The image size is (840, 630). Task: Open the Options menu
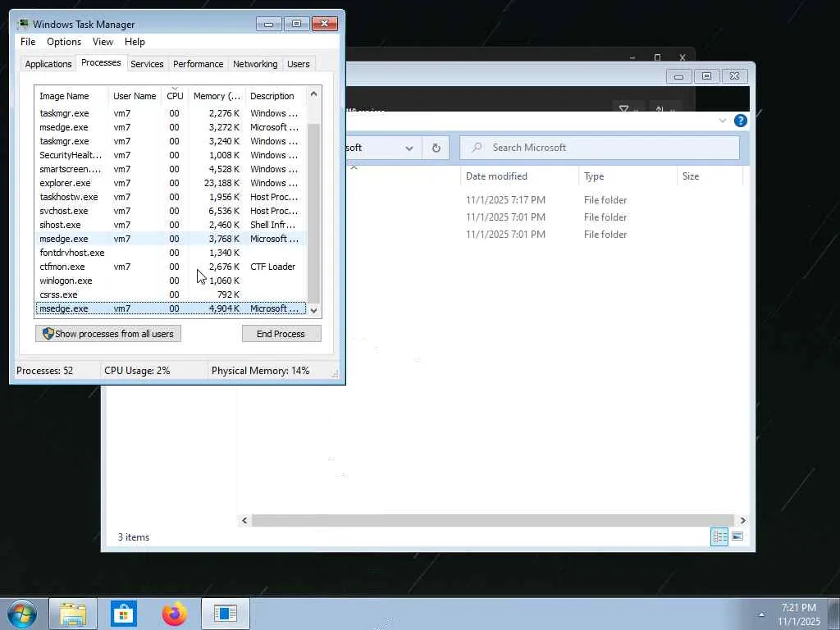[x=64, y=42]
